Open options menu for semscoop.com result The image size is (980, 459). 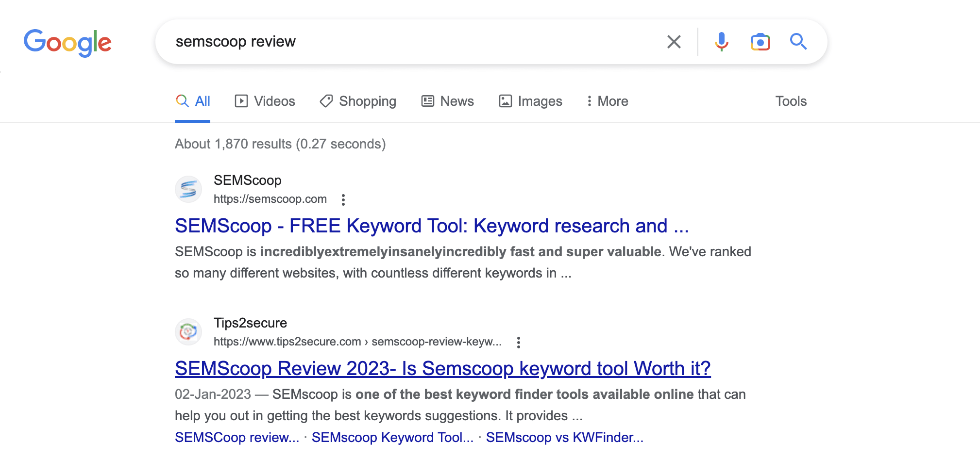tap(343, 199)
